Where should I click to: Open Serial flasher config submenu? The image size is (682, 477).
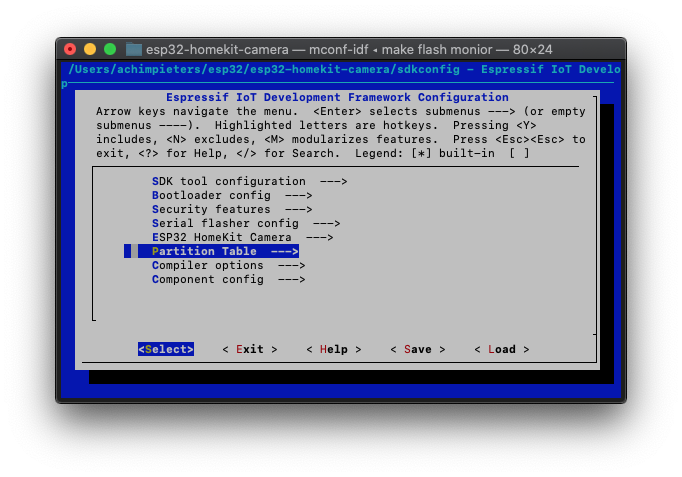click(x=246, y=223)
